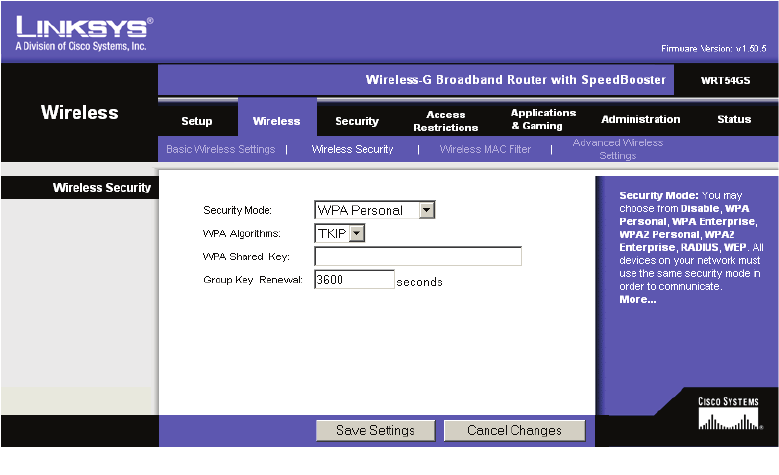Open the Security Mode dropdown arrow

tap(427, 210)
